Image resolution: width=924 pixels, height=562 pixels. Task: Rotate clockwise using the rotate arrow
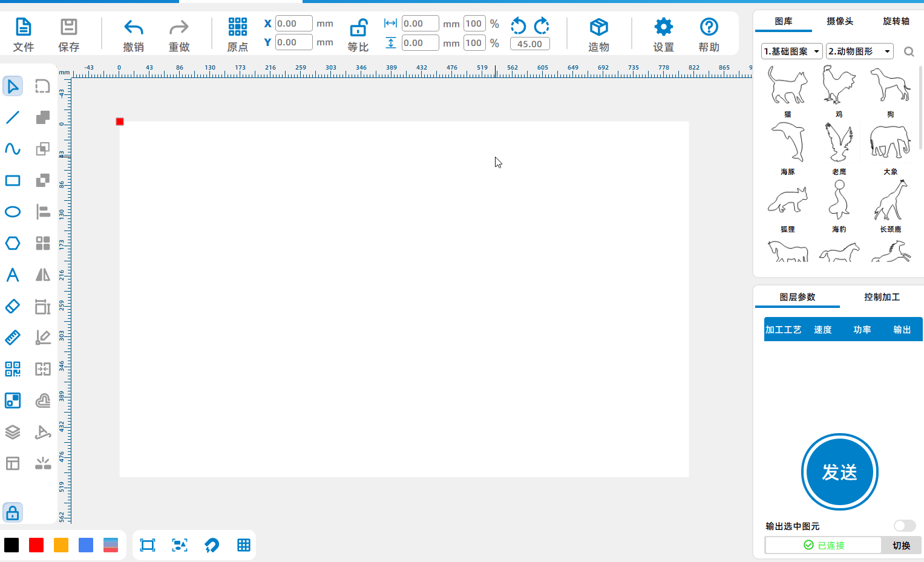(x=542, y=25)
